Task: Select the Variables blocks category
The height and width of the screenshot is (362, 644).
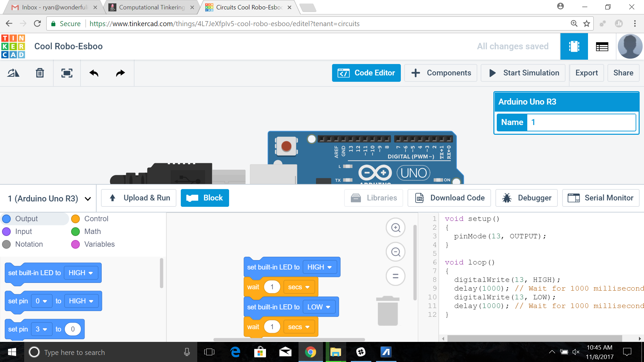Action: point(93,244)
